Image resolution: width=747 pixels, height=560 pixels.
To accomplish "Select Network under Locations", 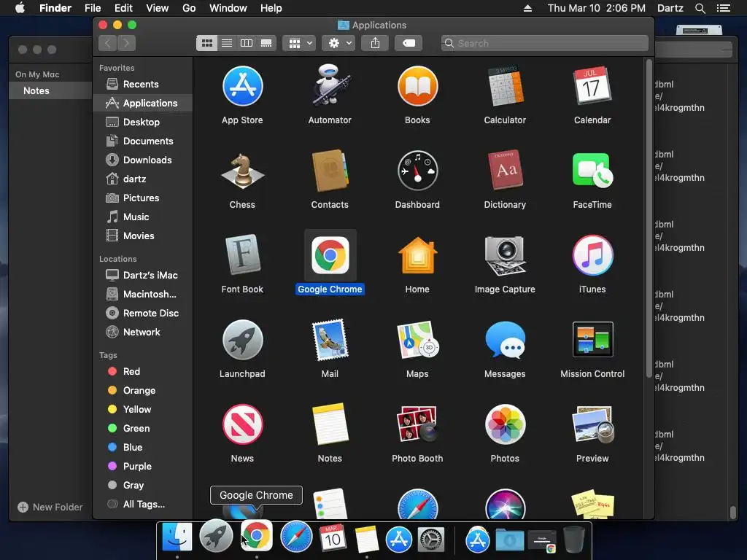I will click(x=142, y=332).
